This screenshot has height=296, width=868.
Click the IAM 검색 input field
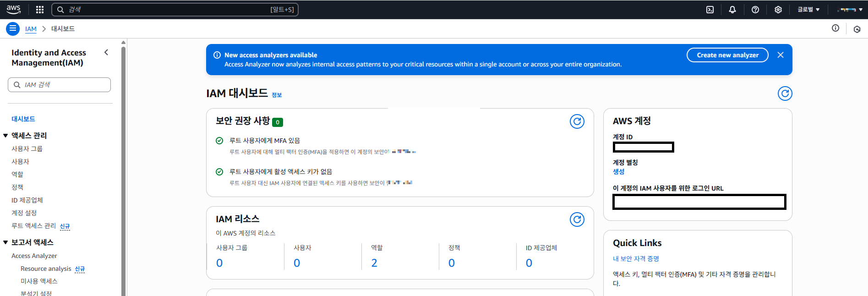pyautogui.click(x=59, y=85)
